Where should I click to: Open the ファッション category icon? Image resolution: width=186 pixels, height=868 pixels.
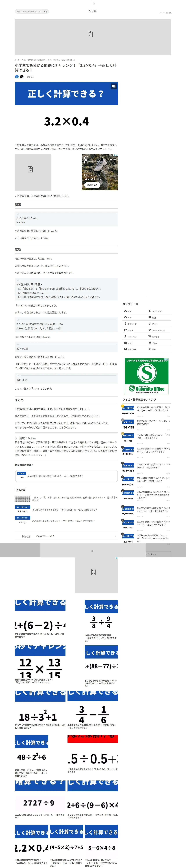150,311
